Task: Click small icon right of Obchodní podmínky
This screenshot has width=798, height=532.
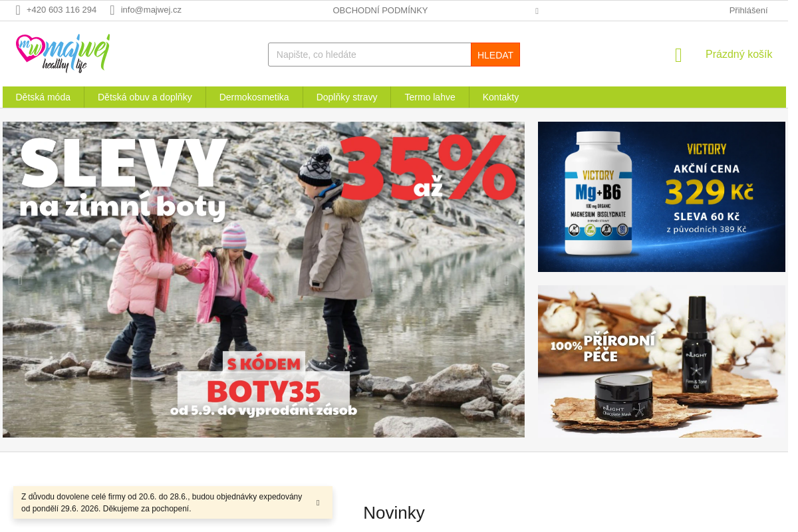Action: pos(537,11)
